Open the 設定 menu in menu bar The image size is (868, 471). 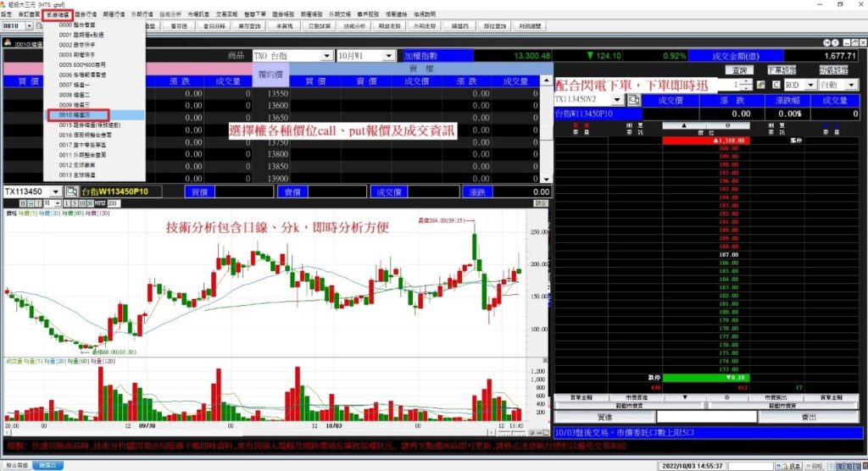7,14
